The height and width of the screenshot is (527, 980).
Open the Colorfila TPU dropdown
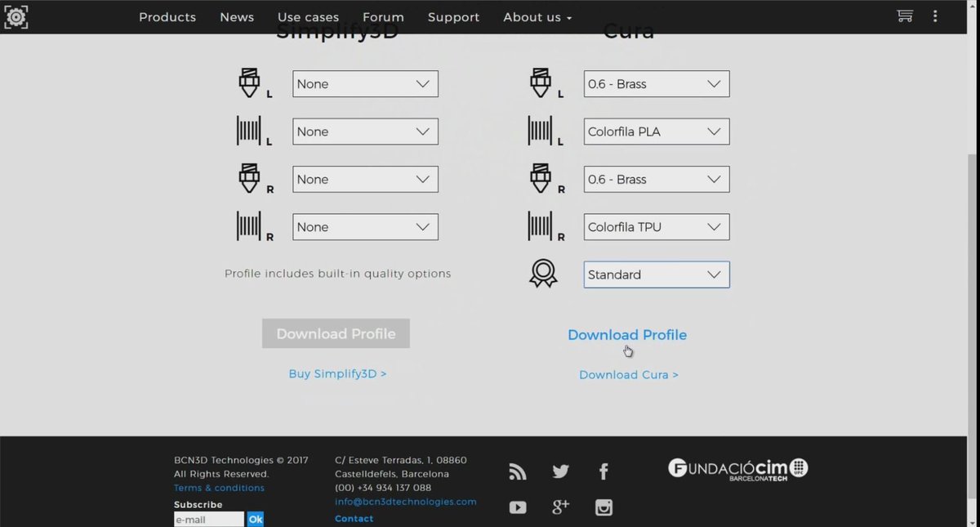coord(657,227)
